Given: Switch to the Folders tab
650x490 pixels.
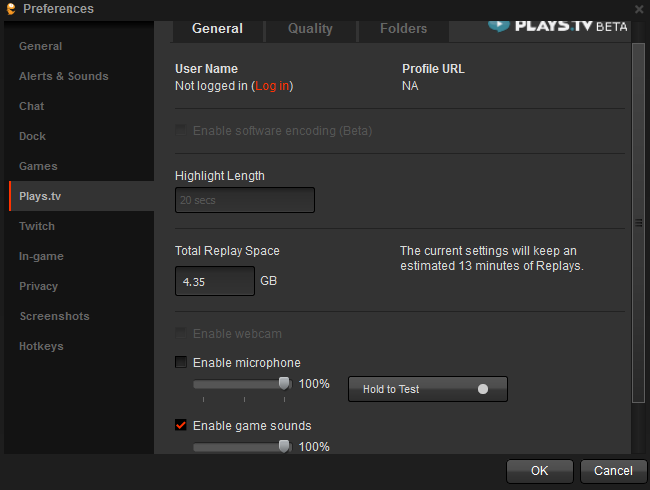Looking at the screenshot, I should (403, 29).
